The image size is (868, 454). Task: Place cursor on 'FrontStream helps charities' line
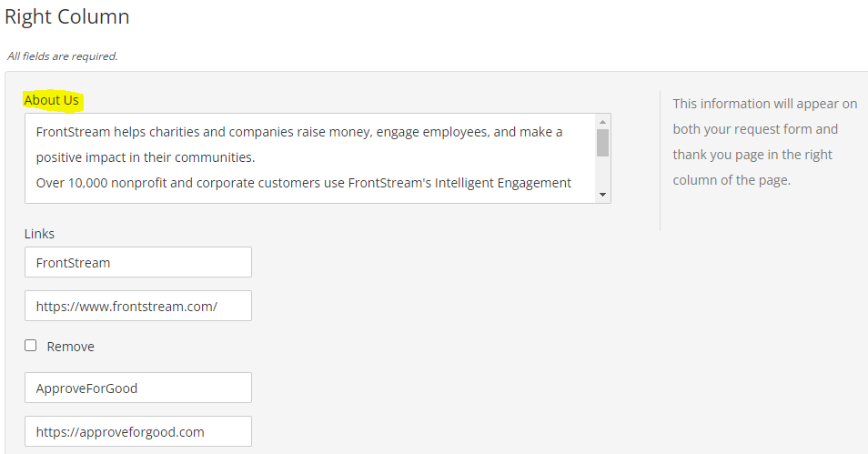coord(299,132)
